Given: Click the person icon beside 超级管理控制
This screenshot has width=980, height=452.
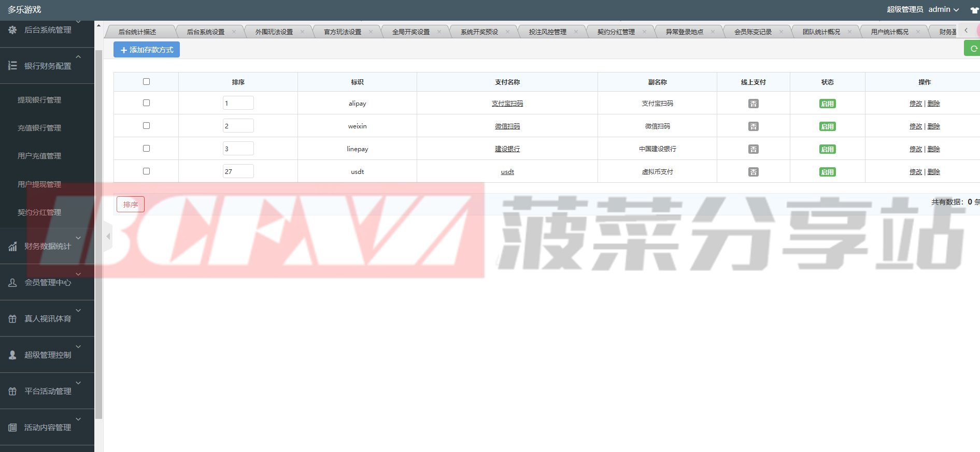Looking at the screenshot, I should 12,355.
